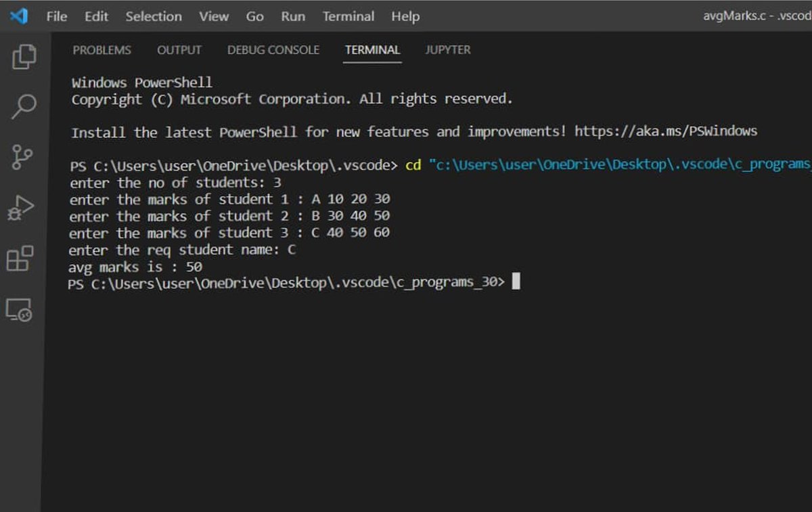The width and height of the screenshot is (812, 512).
Task: Click the 'avg marks is : 50' output line
Action: click(135, 266)
